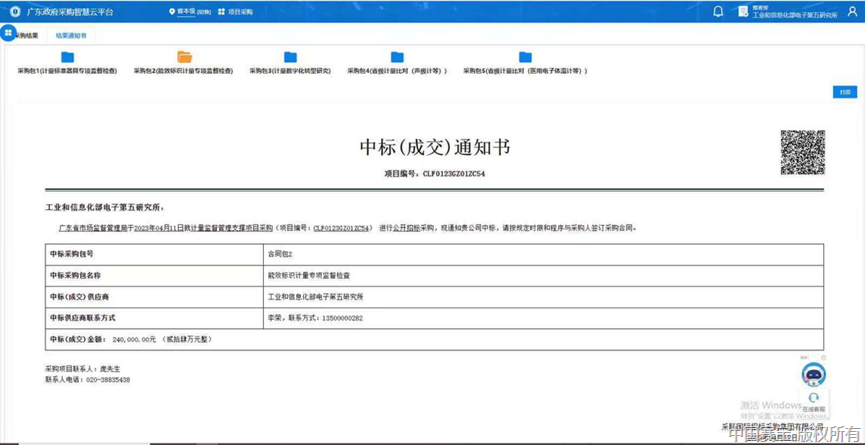Screen dimensions: 865x445
Task: Switch to 采购结果 tab
Action: 27,35
